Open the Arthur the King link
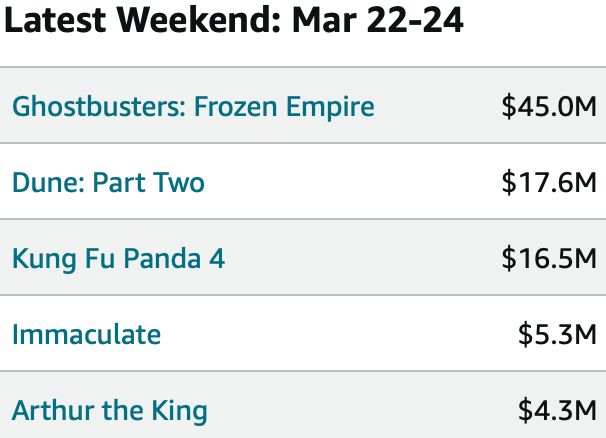Screen dimensions: 606x438 tap(110, 411)
